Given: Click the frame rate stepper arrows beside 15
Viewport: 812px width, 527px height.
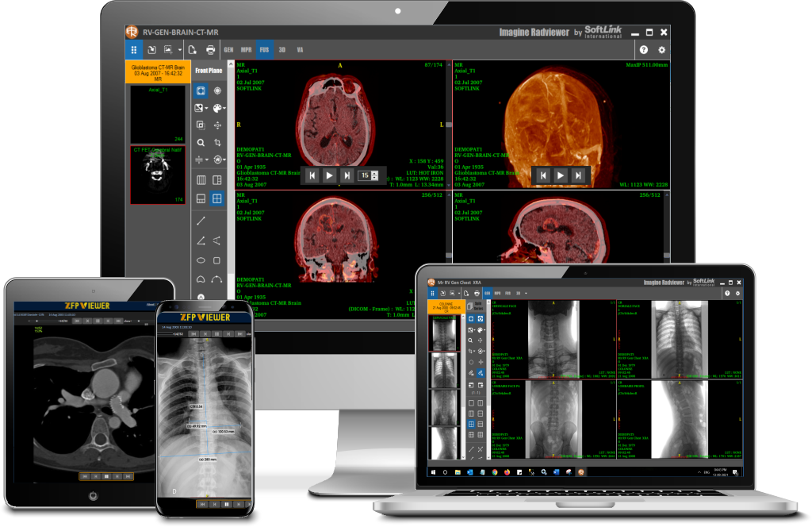Looking at the screenshot, I should (375, 175).
